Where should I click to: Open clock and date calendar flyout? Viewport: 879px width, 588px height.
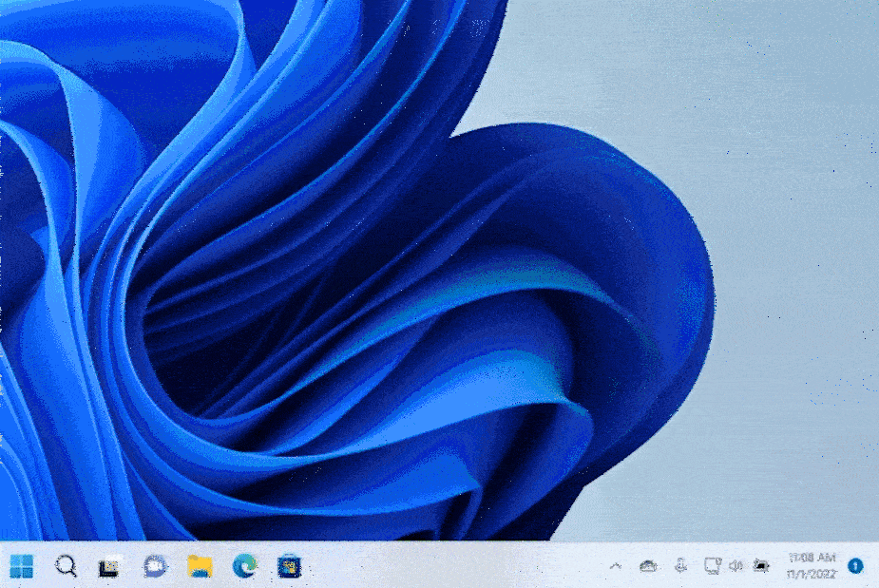point(812,565)
